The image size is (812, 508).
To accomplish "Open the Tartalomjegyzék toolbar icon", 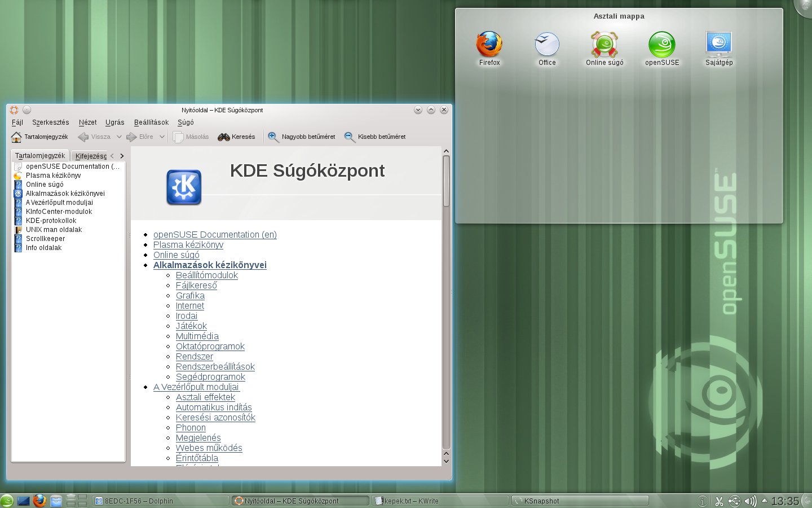I will click(x=15, y=136).
